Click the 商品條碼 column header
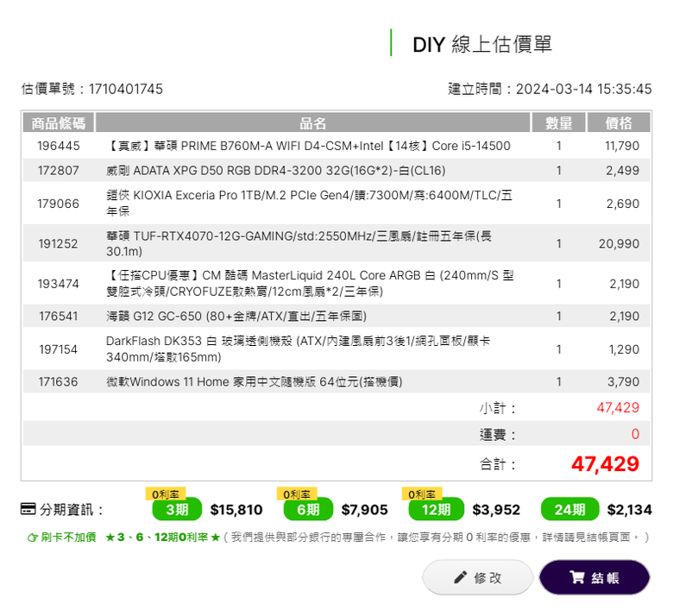Screen dimensions: 673x616 click(x=59, y=123)
